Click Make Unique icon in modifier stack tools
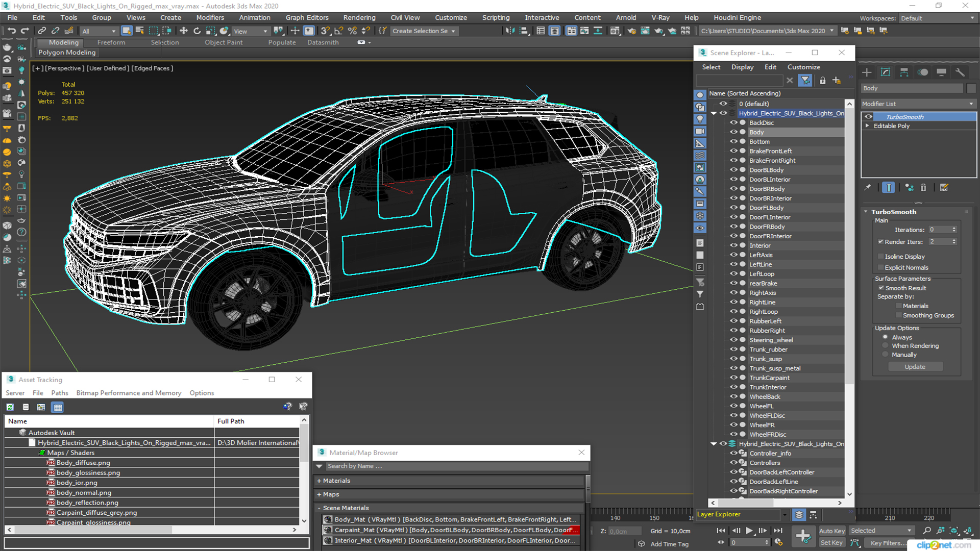 pyautogui.click(x=909, y=188)
